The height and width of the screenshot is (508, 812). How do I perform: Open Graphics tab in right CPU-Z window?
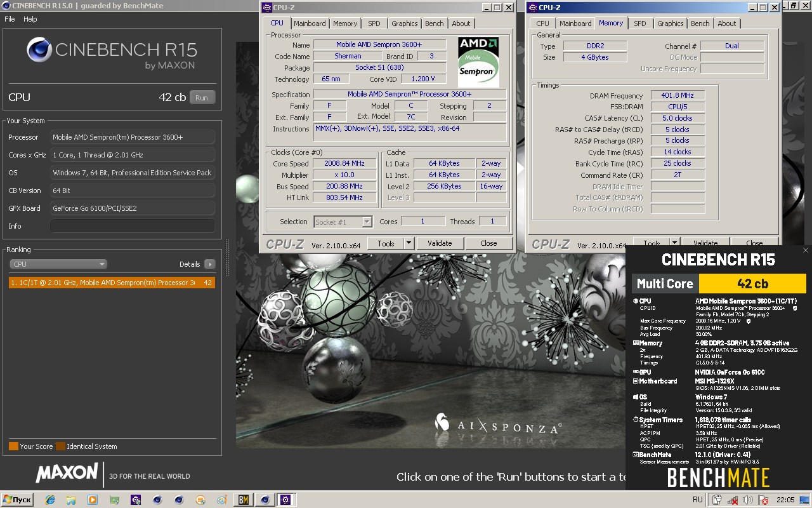pos(671,23)
